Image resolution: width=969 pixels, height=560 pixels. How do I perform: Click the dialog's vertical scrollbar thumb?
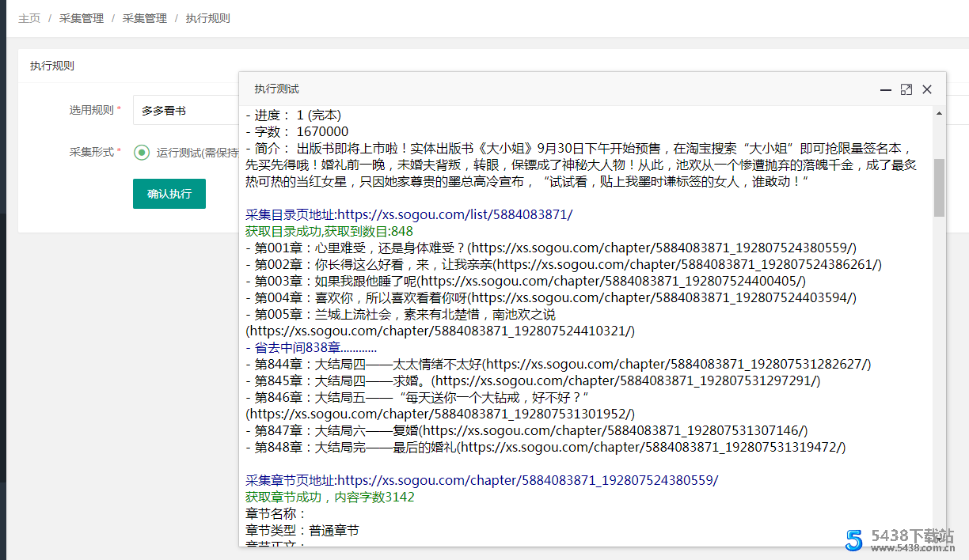click(940, 187)
